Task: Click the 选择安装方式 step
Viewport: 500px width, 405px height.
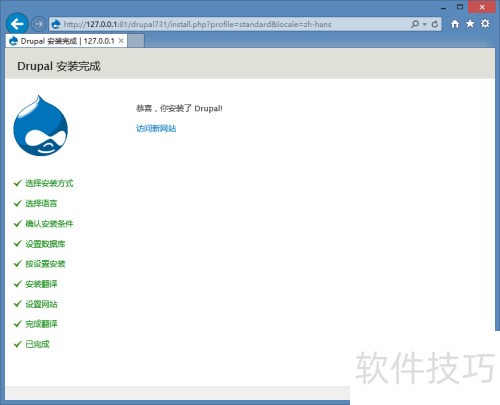Action: (49, 183)
